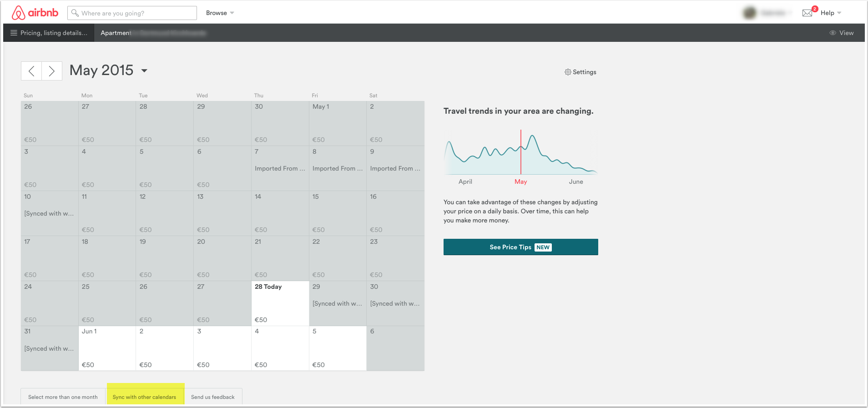Click Send us feedback tab
Screen dimensions: 868x408
pos(213,397)
